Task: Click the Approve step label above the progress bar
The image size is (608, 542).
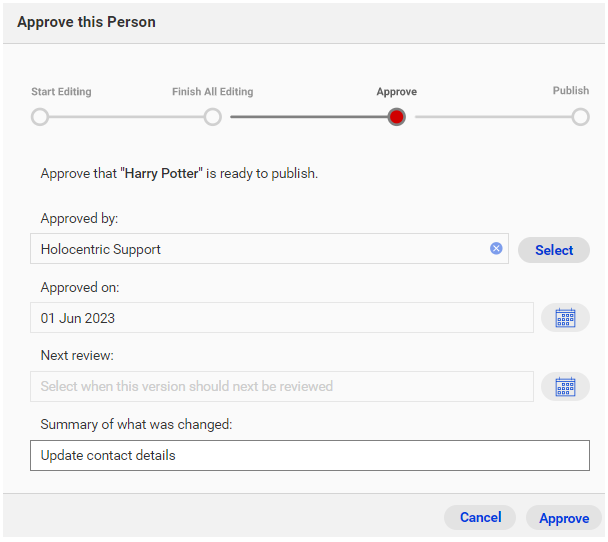Action: [397, 91]
